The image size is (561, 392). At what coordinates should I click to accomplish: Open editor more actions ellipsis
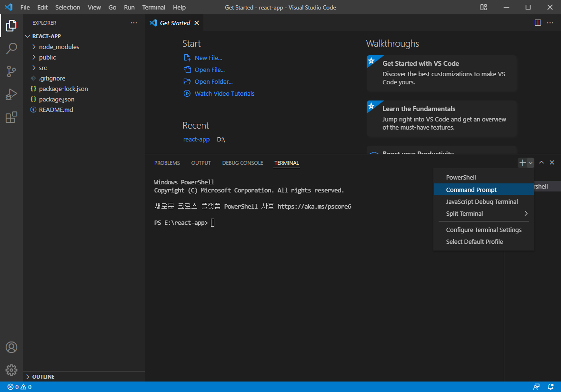(550, 23)
